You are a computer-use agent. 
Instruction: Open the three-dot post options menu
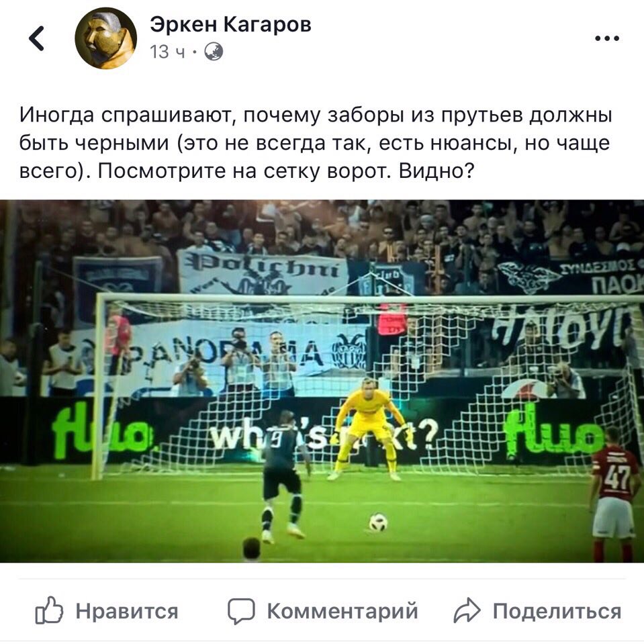(607, 38)
